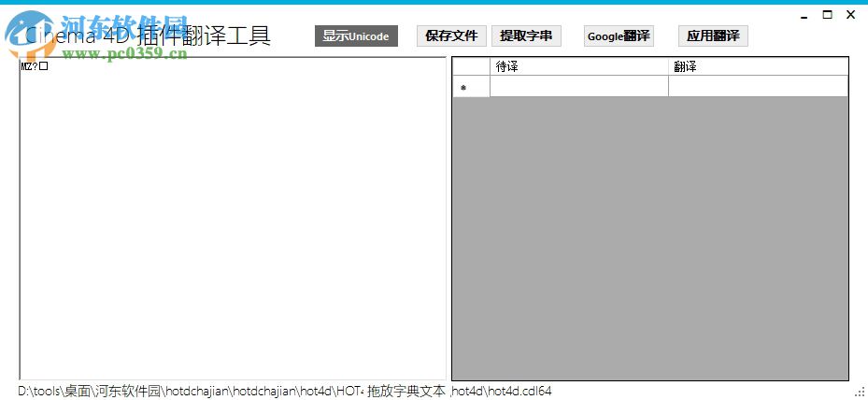Maximize the window

tap(827, 15)
